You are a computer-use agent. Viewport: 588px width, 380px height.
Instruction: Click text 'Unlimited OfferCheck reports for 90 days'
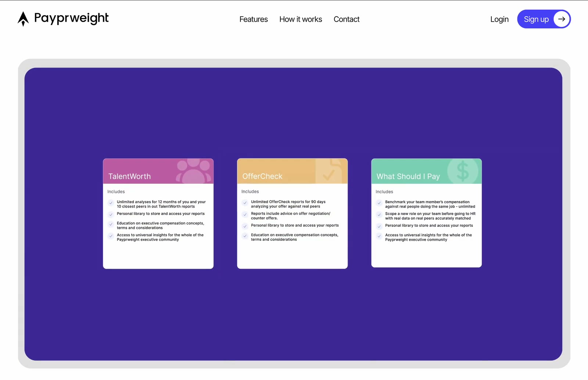click(288, 202)
